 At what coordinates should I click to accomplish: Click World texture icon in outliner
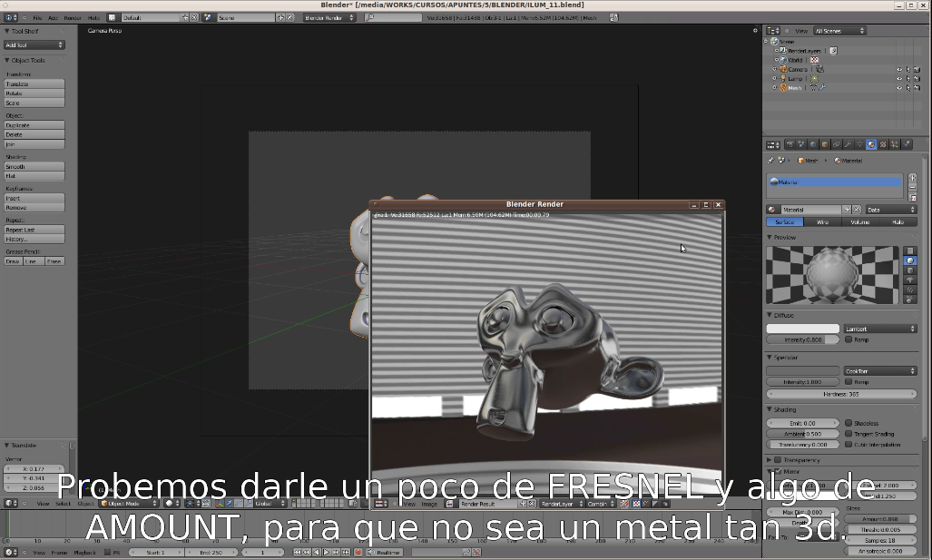coord(815,60)
